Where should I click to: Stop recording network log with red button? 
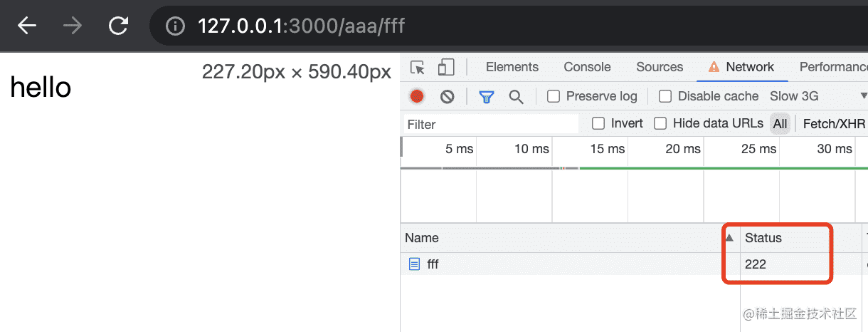pyautogui.click(x=418, y=96)
